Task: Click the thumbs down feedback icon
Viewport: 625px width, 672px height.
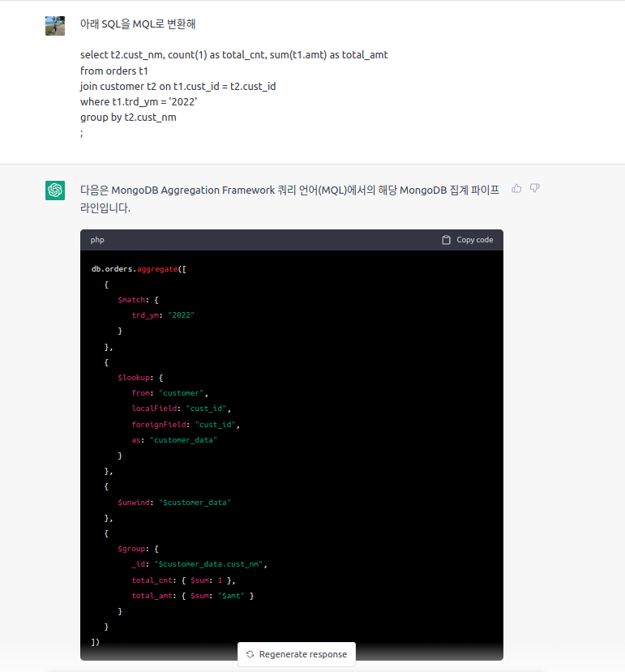Action: 534,188
